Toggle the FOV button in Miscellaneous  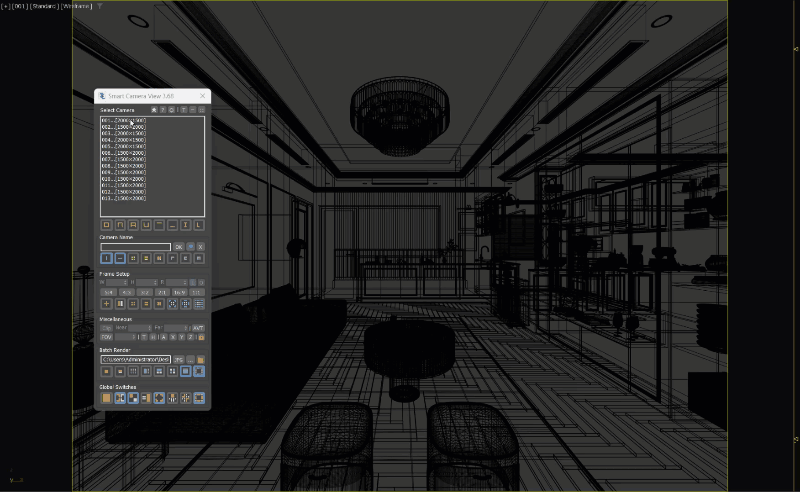pyautogui.click(x=106, y=337)
